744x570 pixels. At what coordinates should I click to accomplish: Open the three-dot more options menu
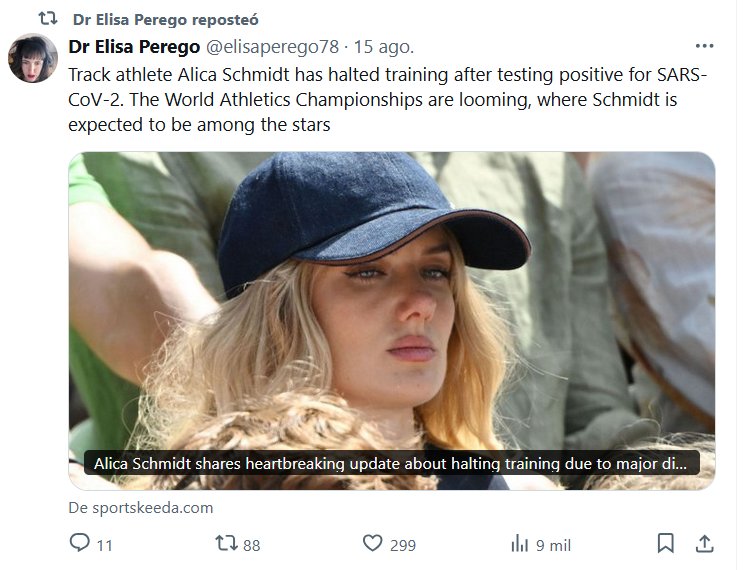coord(704,47)
